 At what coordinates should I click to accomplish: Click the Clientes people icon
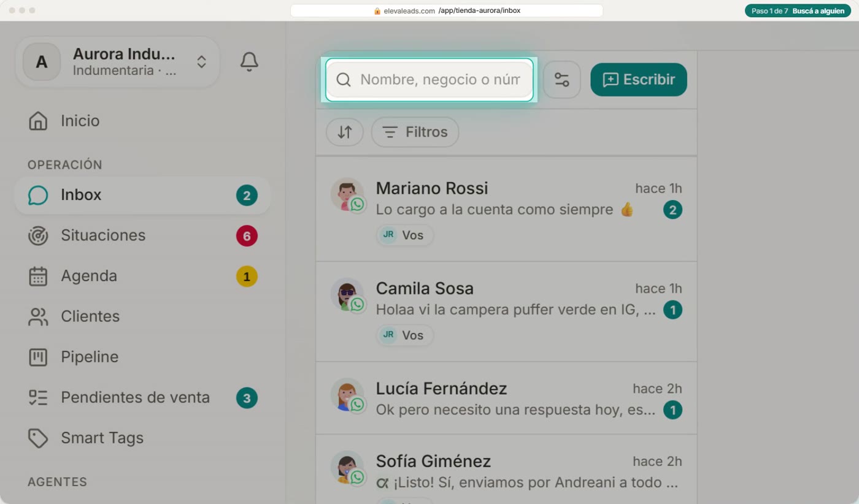pyautogui.click(x=38, y=316)
